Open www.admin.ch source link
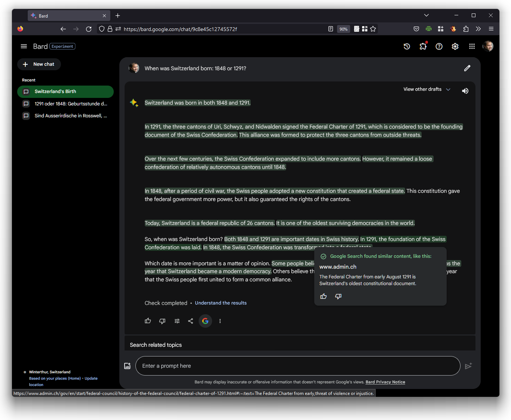Image resolution: width=511 pixels, height=420 pixels. 338,267
